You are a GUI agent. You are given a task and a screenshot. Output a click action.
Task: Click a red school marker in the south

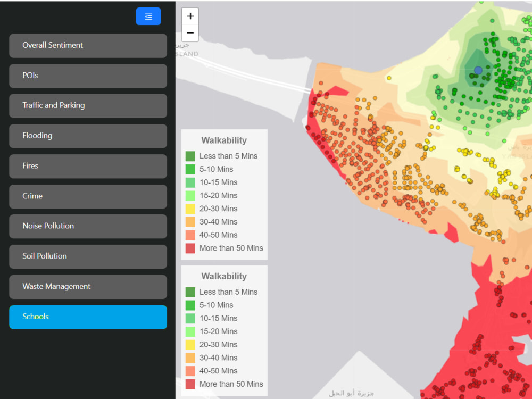click(479, 367)
